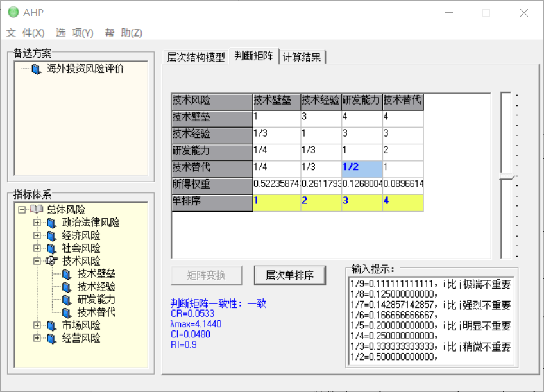Click the book icon beside 海外投资风险评价

tap(36, 69)
